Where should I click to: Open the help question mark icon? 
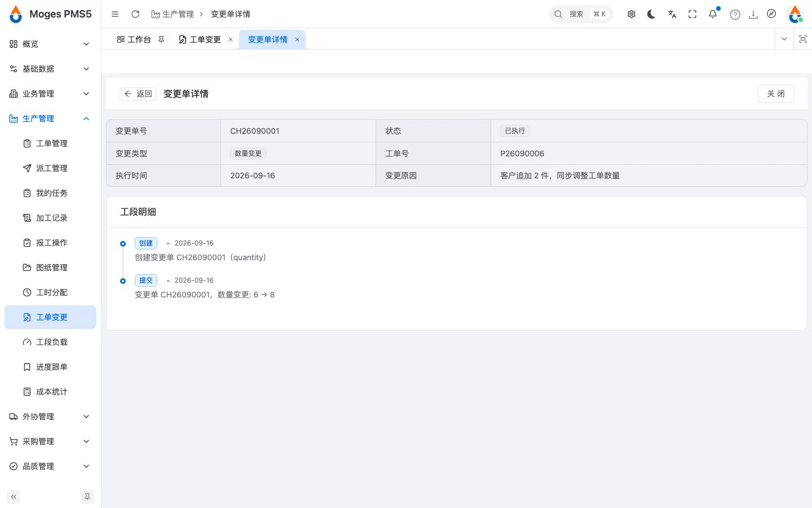click(x=735, y=15)
